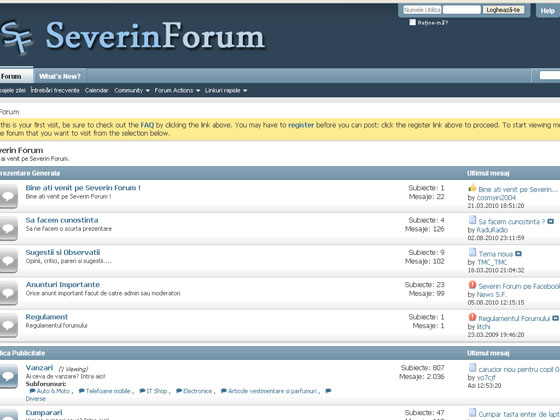This screenshot has width=560, height=420.
Task: Click speech-bubble icon beside Sa facem cunostinta
Action: [9, 228]
